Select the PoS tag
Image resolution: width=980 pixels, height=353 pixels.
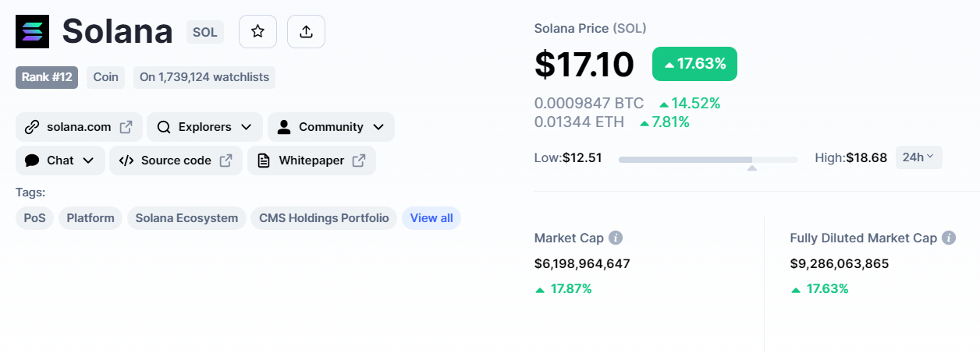point(35,218)
